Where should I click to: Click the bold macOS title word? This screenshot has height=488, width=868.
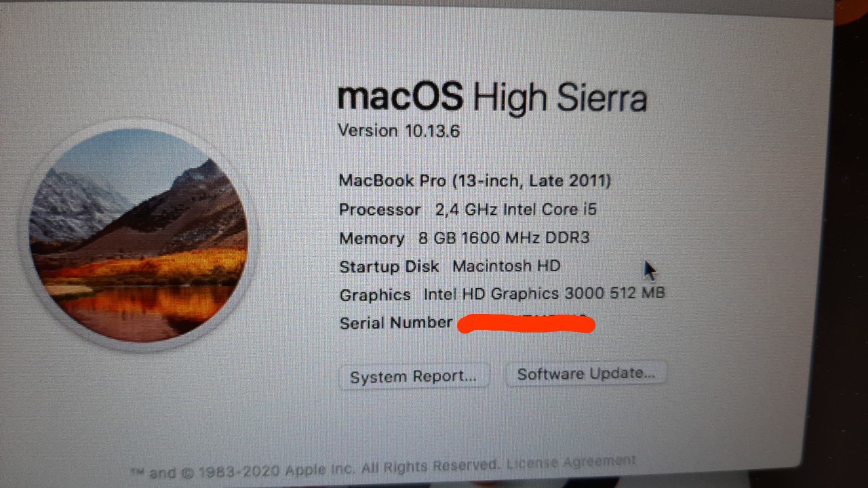(x=400, y=96)
